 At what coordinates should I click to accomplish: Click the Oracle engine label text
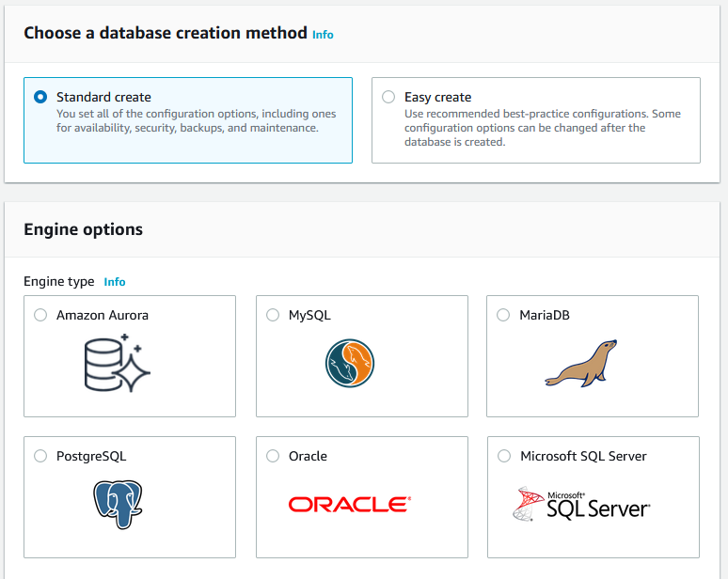[308, 456]
